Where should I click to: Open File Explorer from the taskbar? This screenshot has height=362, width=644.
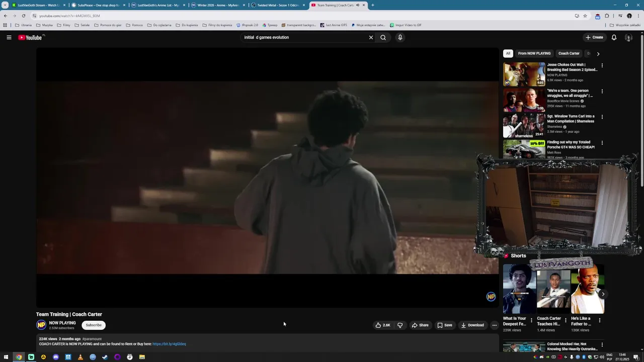click(142, 357)
